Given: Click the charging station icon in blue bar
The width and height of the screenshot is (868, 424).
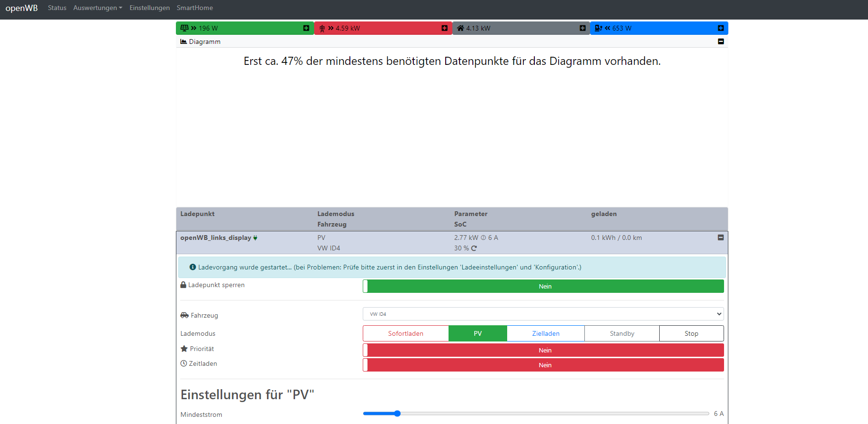Looking at the screenshot, I should coord(598,28).
